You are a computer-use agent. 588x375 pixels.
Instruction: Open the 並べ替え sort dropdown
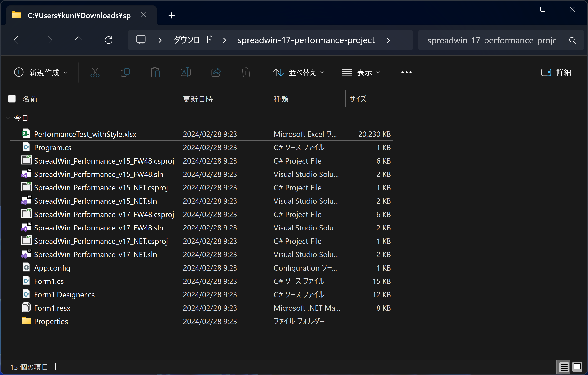coord(299,72)
